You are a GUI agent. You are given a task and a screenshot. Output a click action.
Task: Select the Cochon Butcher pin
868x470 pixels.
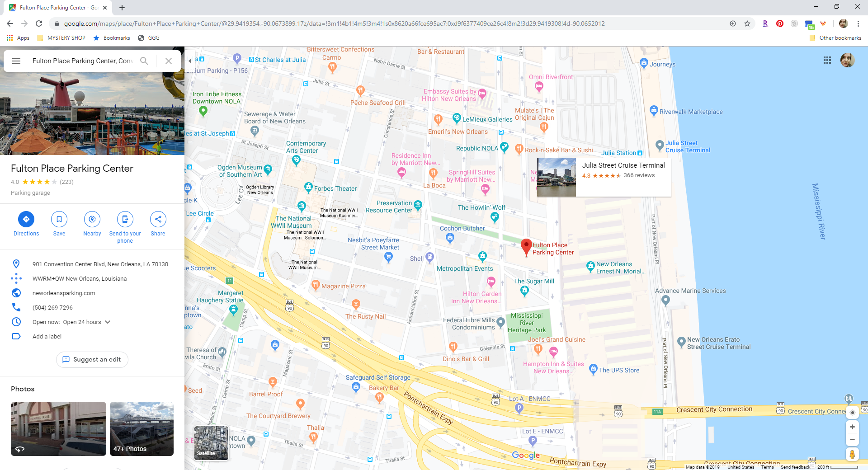450,238
